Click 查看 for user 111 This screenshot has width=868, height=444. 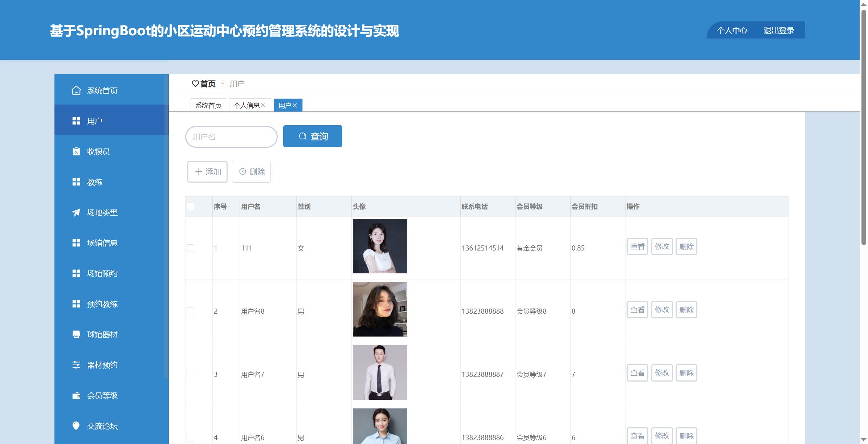[x=637, y=247]
